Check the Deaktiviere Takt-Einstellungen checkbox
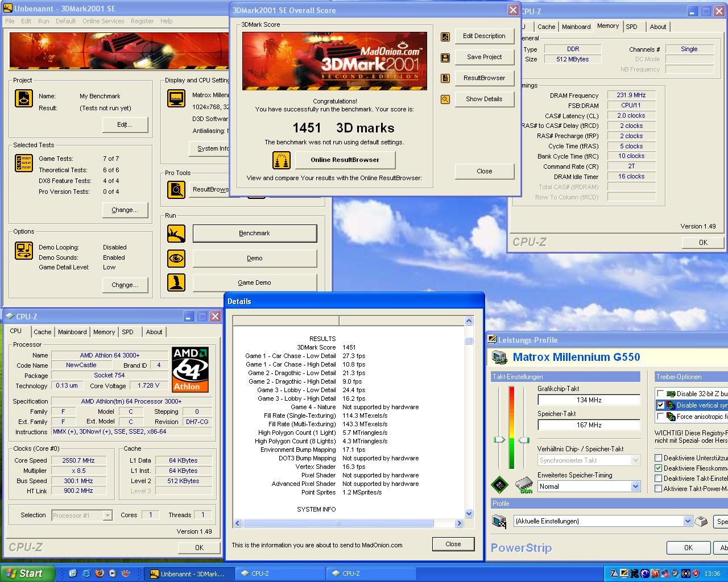Screen dimensions: 728x582 click(659, 479)
